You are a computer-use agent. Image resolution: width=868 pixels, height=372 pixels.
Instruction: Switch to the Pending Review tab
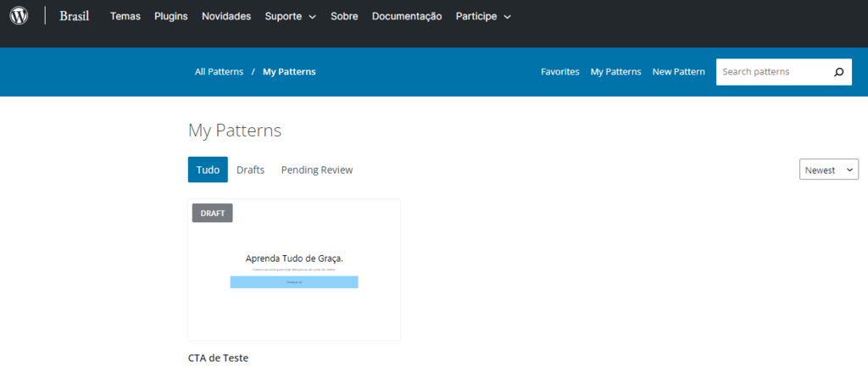click(x=317, y=170)
